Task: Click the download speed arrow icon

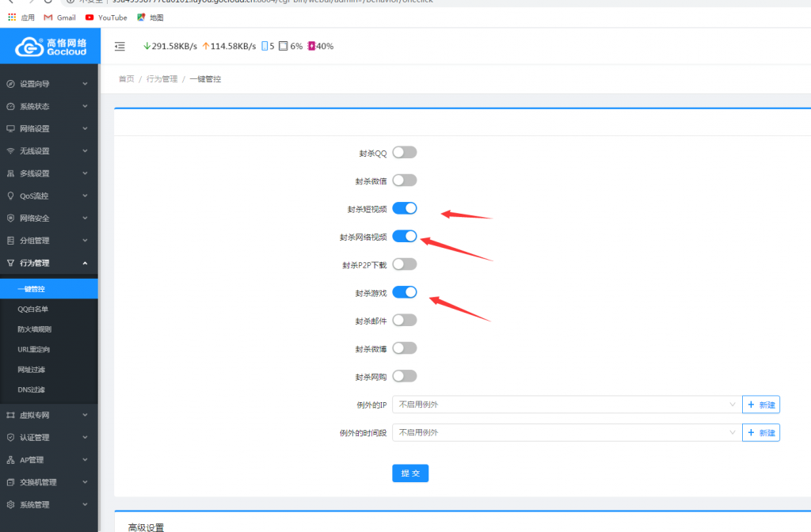Action: click(x=147, y=46)
